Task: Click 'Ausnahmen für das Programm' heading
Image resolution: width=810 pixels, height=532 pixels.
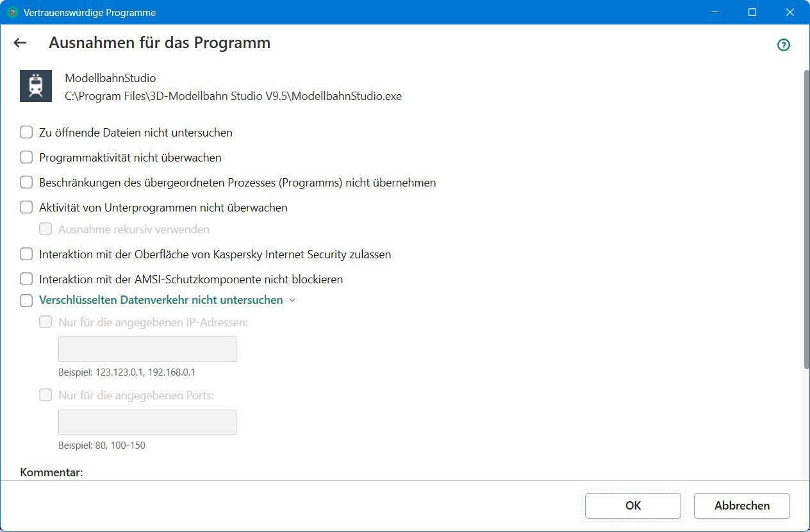Action: [x=160, y=43]
